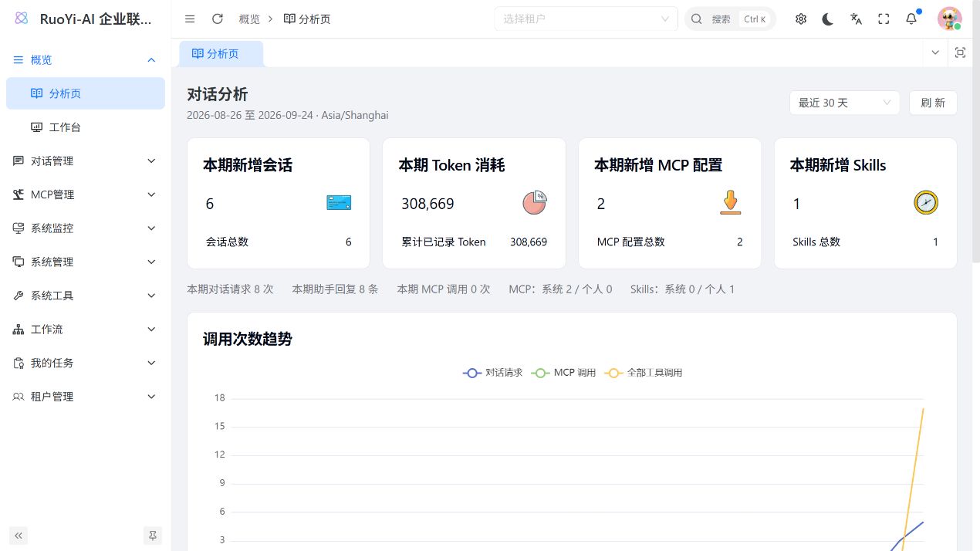Expand the 工作流 menu chevron
The height and width of the screenshot is (551, 980).
click(x=151, y=330)
